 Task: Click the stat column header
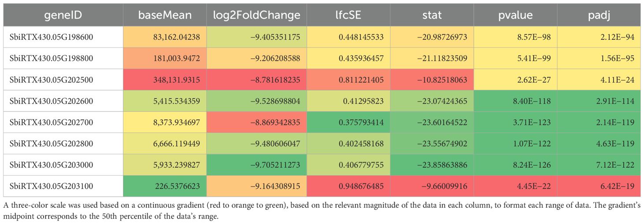point(432,15)
